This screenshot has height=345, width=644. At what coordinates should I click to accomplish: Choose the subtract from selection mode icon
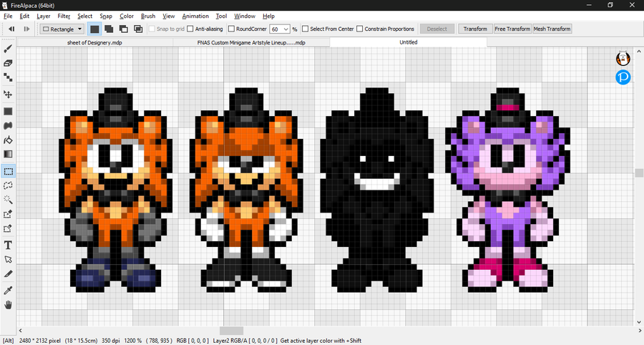point(123,29)
